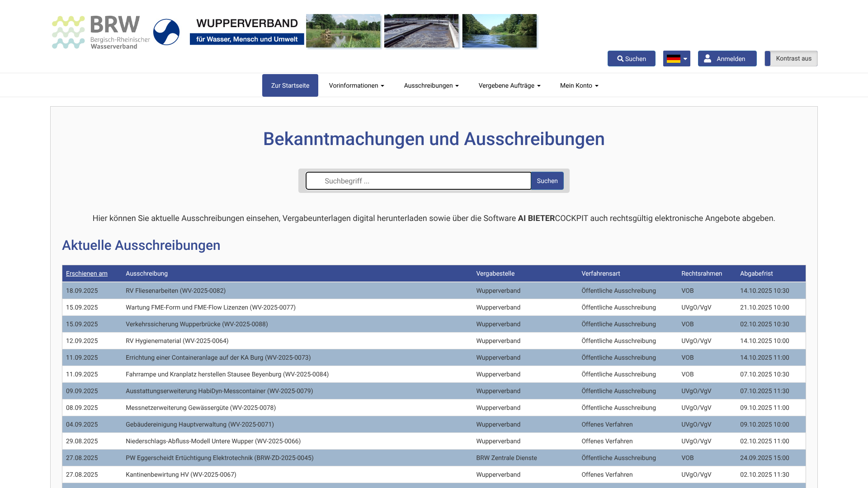Click the Wupperverband round blue logo
Screen dimensions: 868x488
pyautogui.click(x=166, y=32)
